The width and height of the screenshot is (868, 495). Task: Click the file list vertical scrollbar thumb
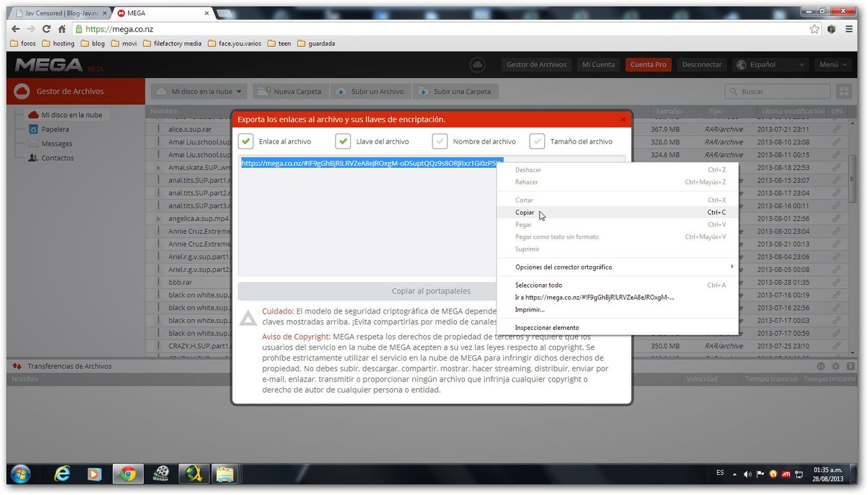tap(853, 178)
